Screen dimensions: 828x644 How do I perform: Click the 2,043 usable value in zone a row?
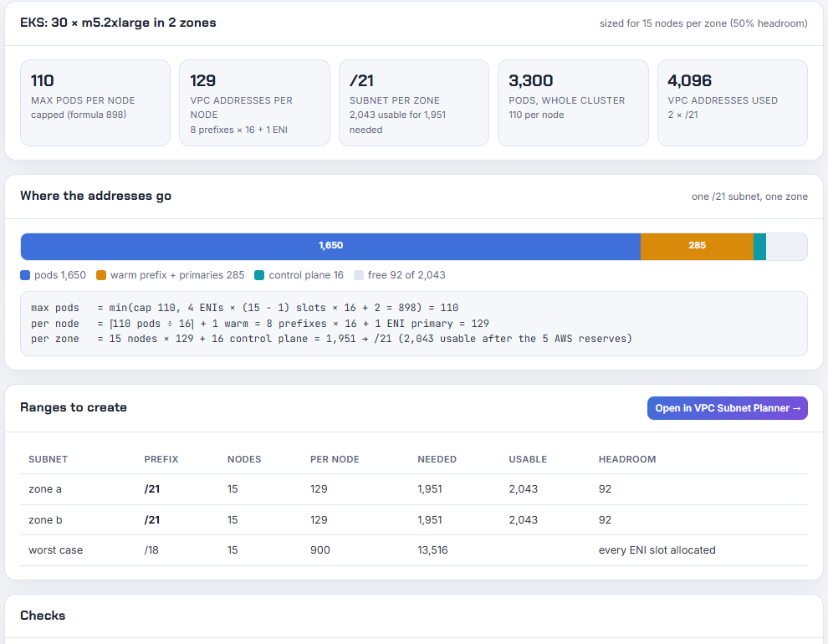coord(523,489)
